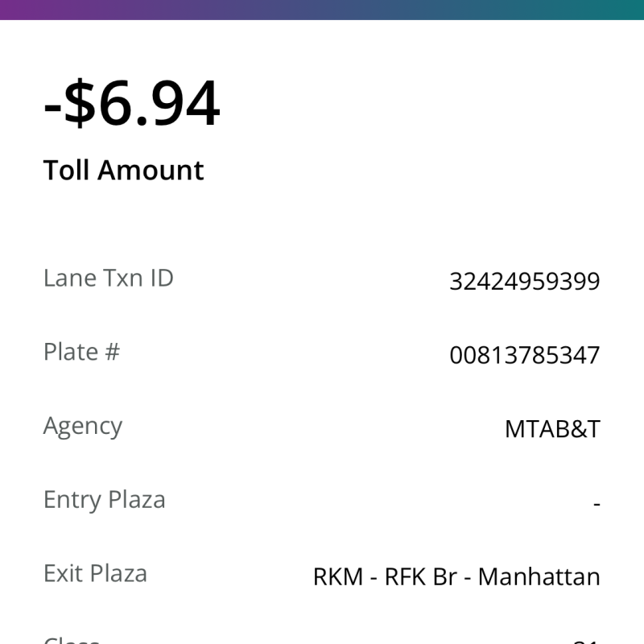The image size is (644, 644).
Task: Click the -$6.94 toll amount figure
Action: (131, 105)
